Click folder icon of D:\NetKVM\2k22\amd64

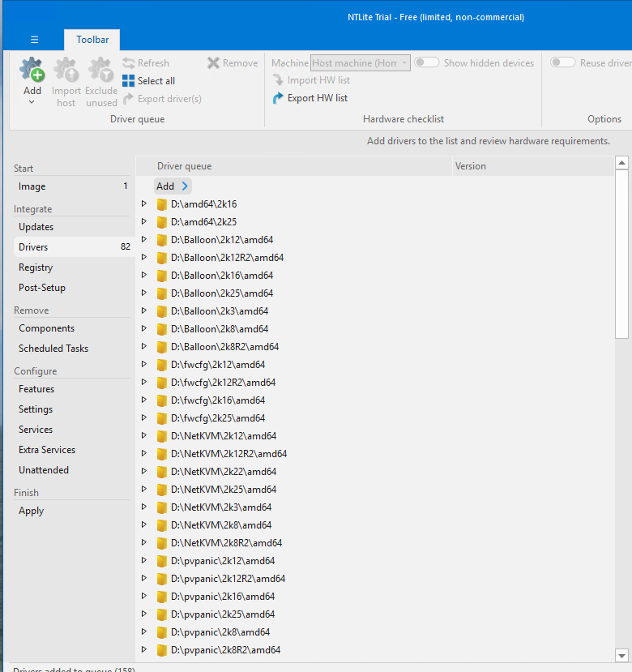pos(161,472)
